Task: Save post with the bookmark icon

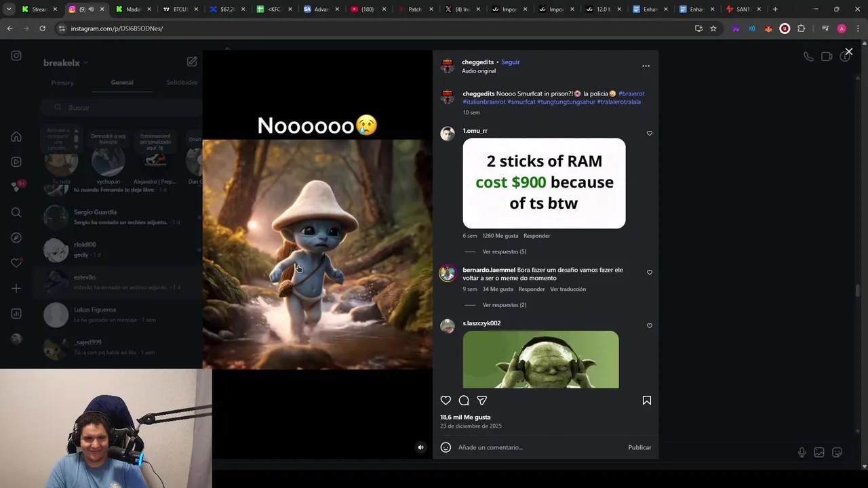Action: (647, 401)
